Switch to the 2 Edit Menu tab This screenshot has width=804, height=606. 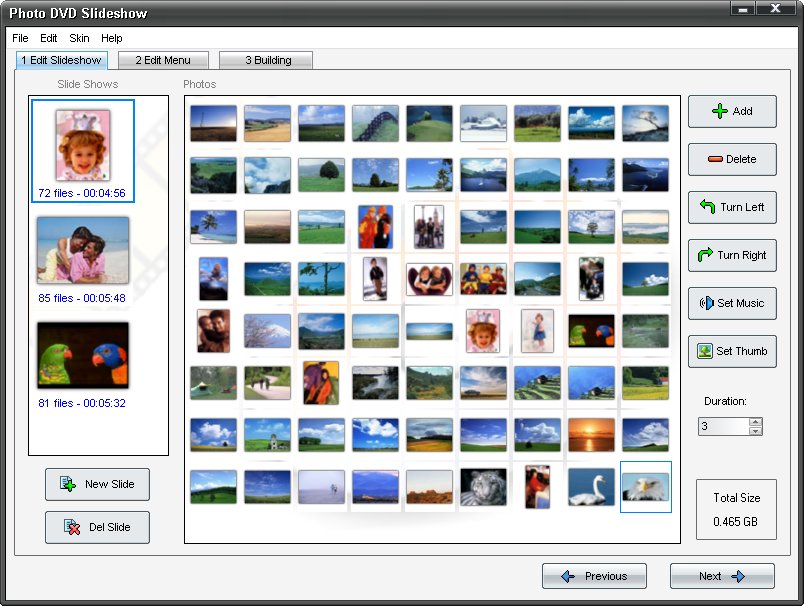pos(163,60)
